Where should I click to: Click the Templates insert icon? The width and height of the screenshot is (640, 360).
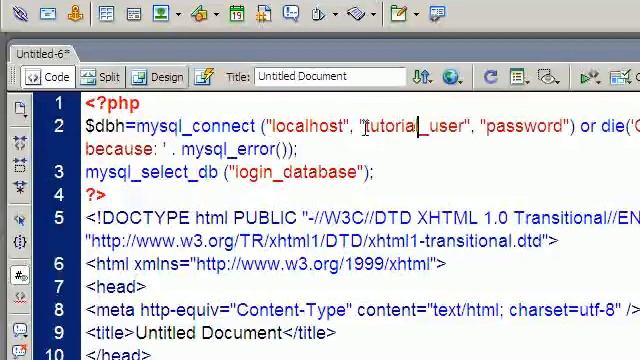point(398,13)
